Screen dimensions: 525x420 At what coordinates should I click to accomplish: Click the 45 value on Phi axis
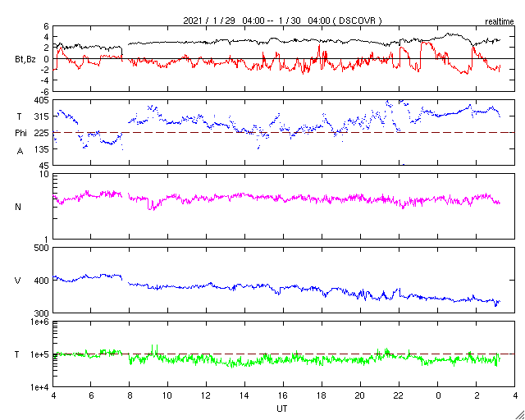coord(44,166)
